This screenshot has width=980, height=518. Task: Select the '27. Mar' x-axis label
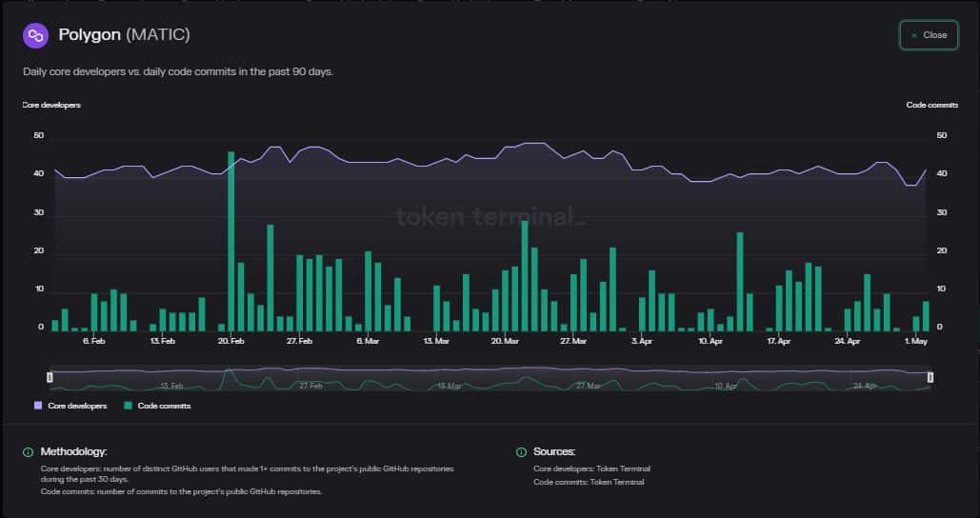573,341
